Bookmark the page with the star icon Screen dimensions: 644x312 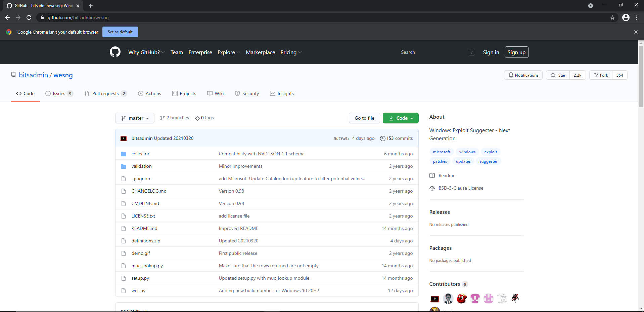612,17
